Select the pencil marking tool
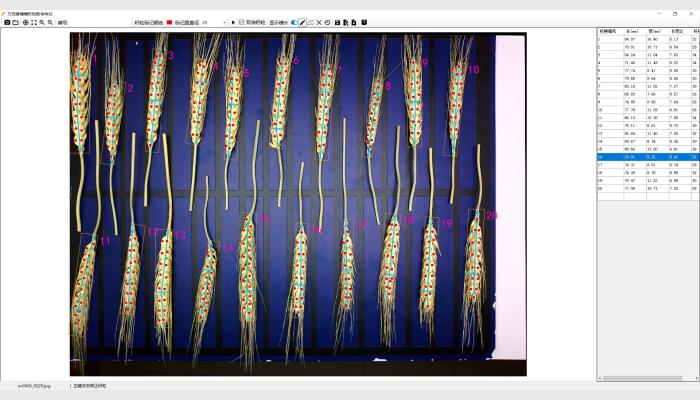700x400 pixels. point(303,22)
